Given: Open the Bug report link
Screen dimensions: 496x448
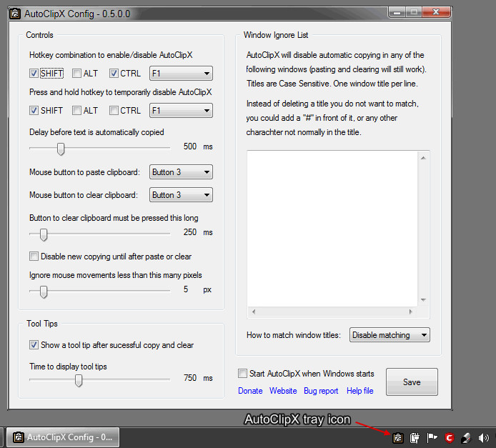Looking at the screenshot, I should coord(321,391).
